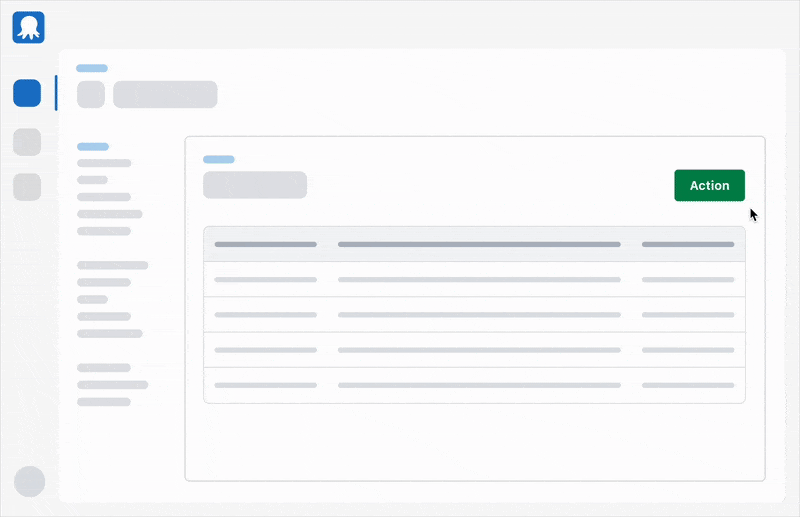Select the second data row of the table

[474, 315]
